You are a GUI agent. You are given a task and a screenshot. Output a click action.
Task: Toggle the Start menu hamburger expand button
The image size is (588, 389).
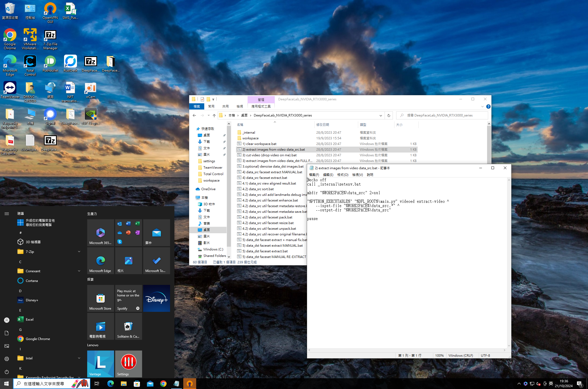click(x=7, y=214)
